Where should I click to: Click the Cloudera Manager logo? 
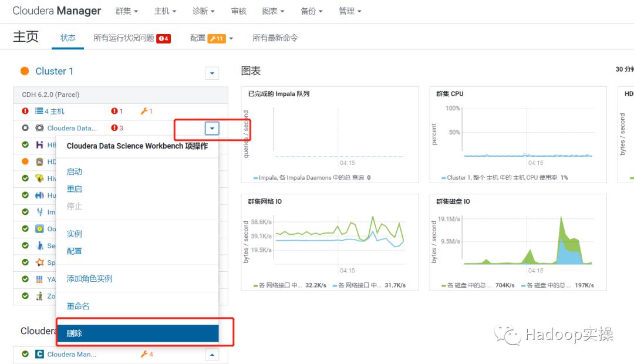[x=56, y=11]
